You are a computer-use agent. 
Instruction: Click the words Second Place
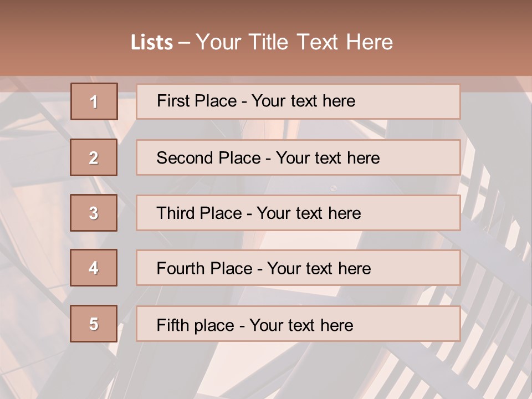[x=209, y=158]
